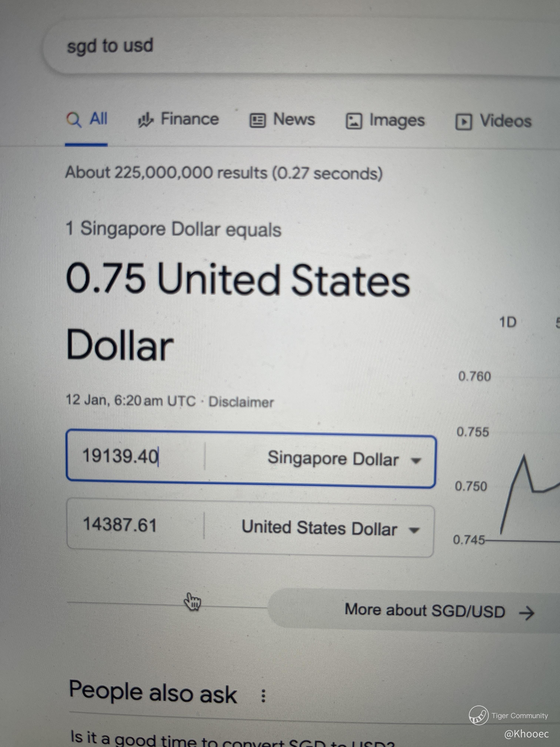Screen dimensions: 560x747
Task: Open the Disclaimer link
Action: point(241,402)
